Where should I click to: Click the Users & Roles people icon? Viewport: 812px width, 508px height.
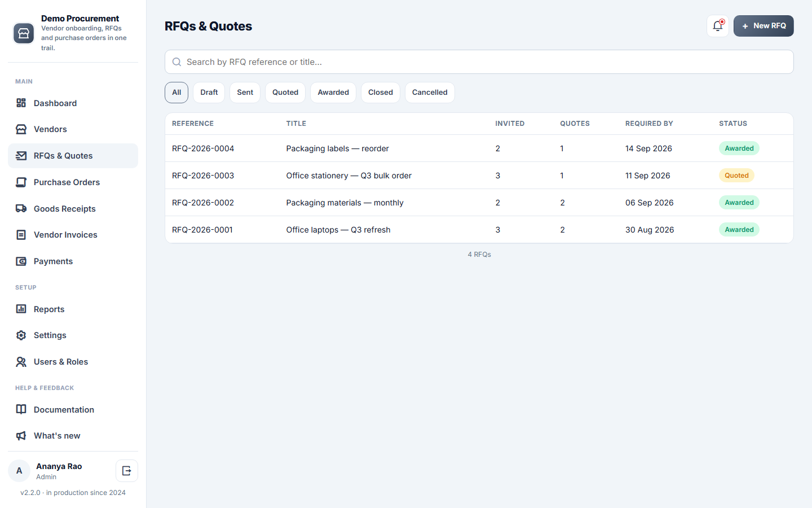[x=21, y=362]
